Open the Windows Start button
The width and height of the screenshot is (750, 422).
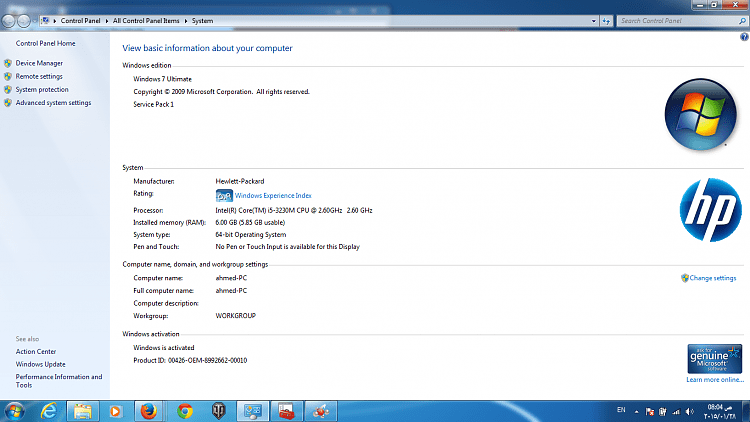click(x=14, y=411)
